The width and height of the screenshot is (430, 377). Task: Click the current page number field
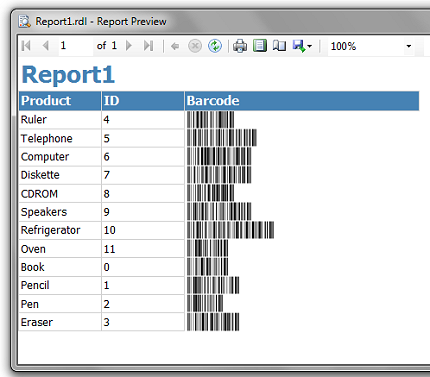(x=76, y=46)
